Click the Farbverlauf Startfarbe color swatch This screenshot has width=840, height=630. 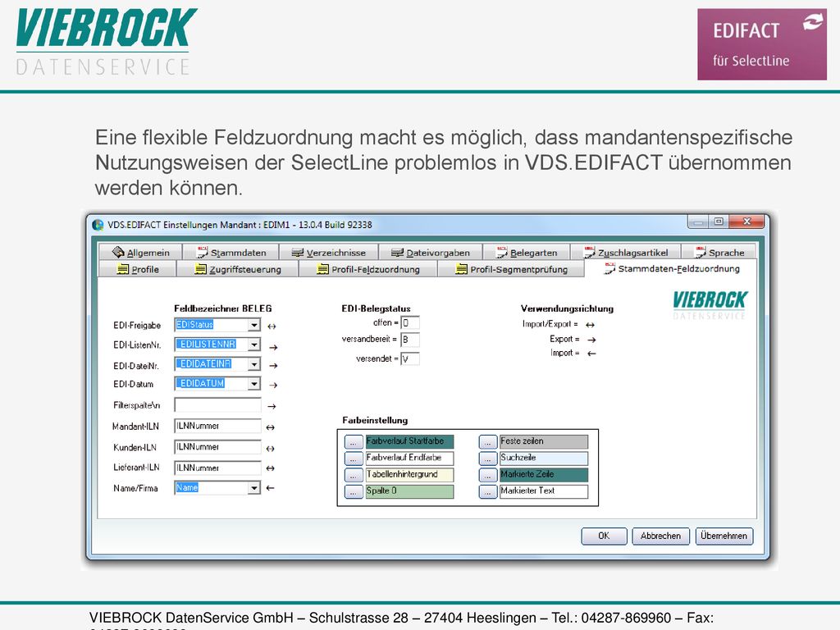(x=409, y=441)
